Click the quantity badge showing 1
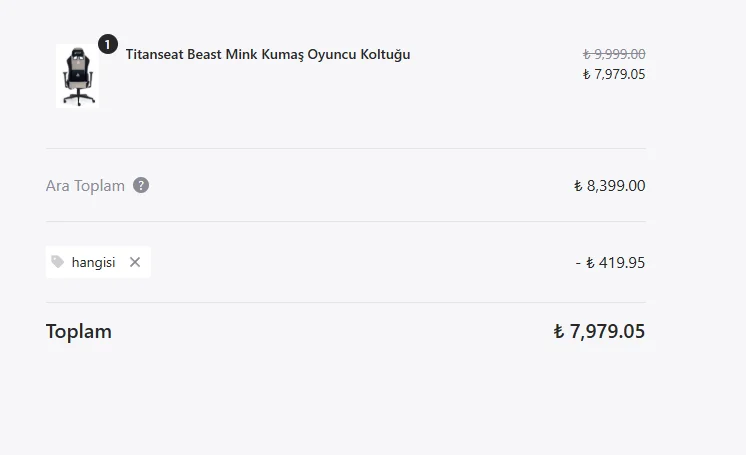 (108, 44)
